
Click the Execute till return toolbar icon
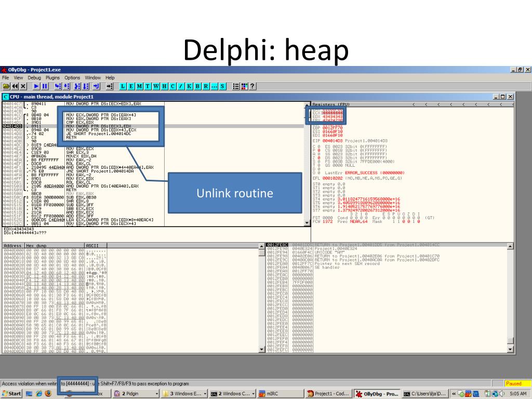click(96, 86)
